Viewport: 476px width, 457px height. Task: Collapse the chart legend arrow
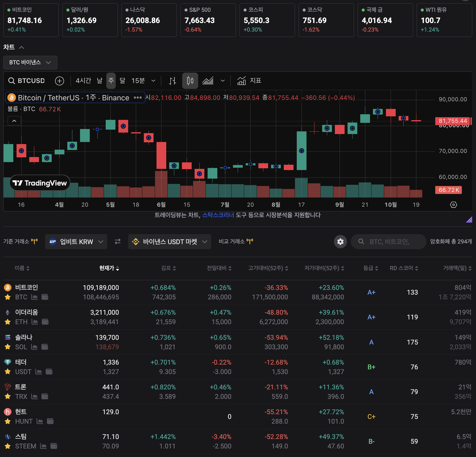[14, 121]
